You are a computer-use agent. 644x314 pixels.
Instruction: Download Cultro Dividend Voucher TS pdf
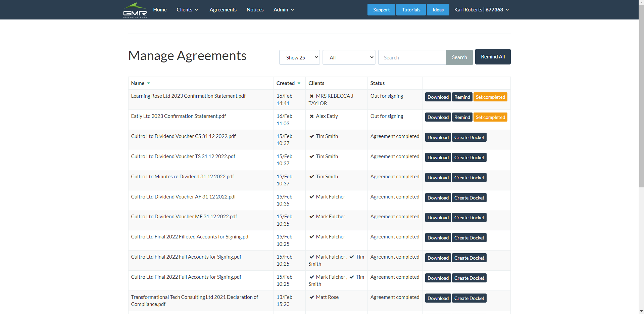pos(438,158)
